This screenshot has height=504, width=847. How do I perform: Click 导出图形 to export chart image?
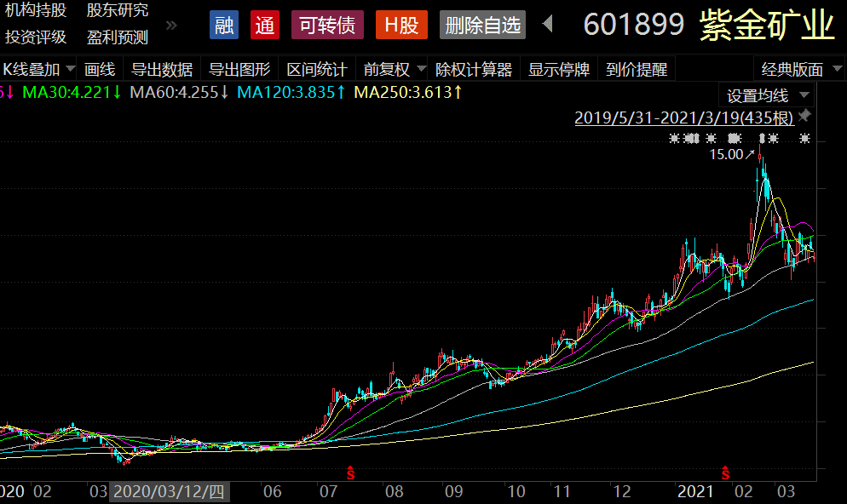point(239,69)
